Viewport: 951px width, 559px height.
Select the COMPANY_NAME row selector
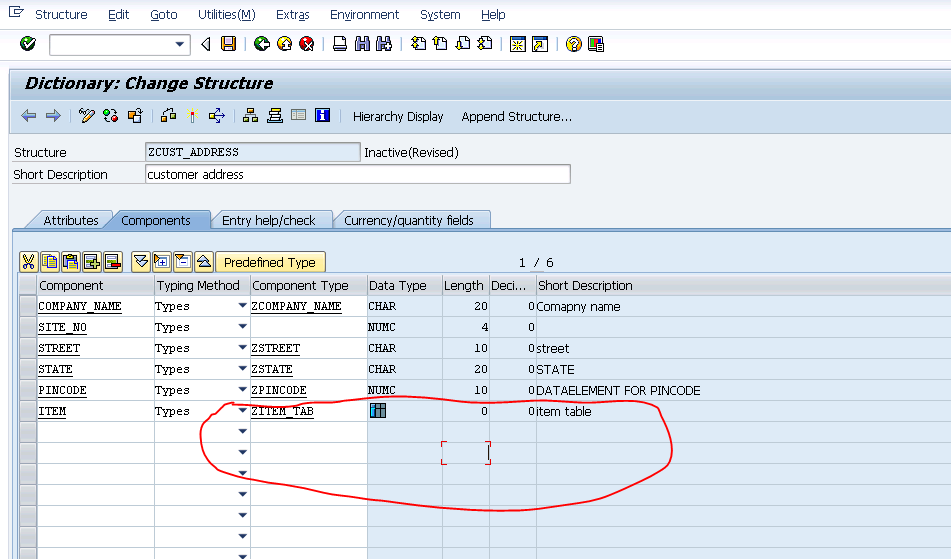pos(27,306)
